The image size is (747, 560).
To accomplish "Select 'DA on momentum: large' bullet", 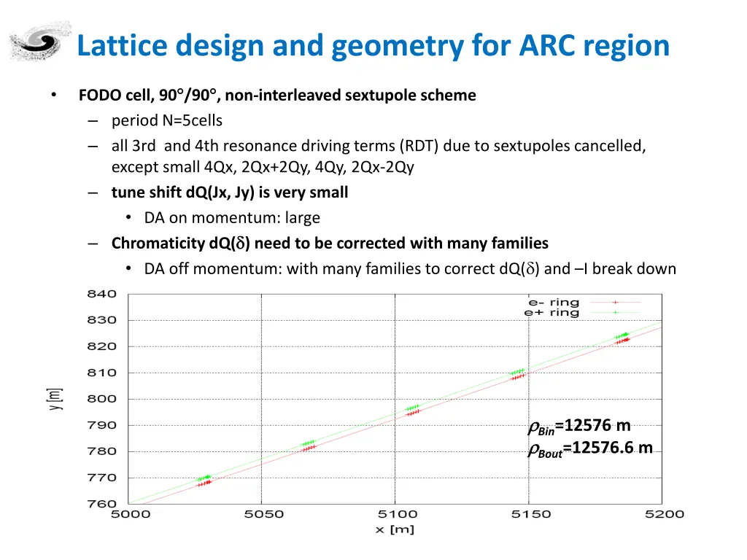I will (232, 217).
